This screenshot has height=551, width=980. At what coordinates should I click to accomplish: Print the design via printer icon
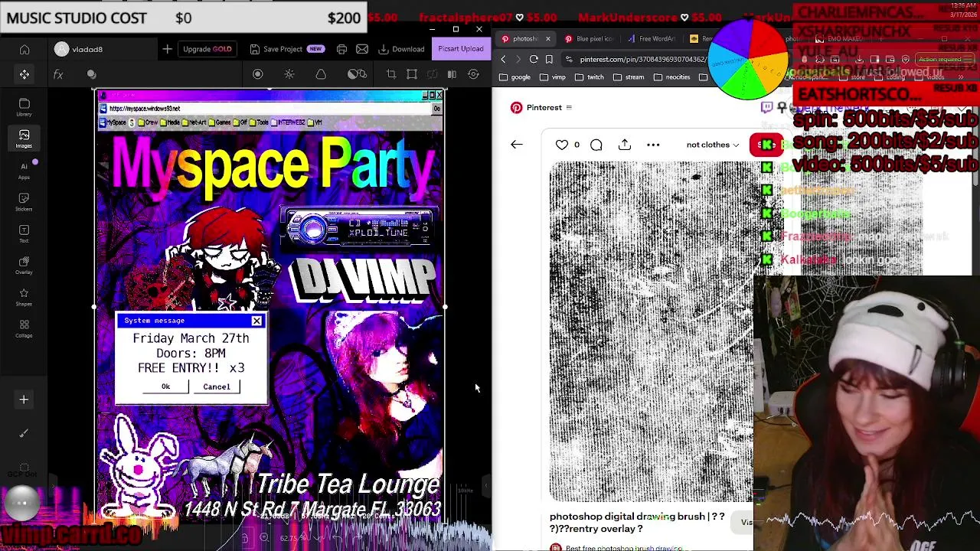(x=341, y=50)
